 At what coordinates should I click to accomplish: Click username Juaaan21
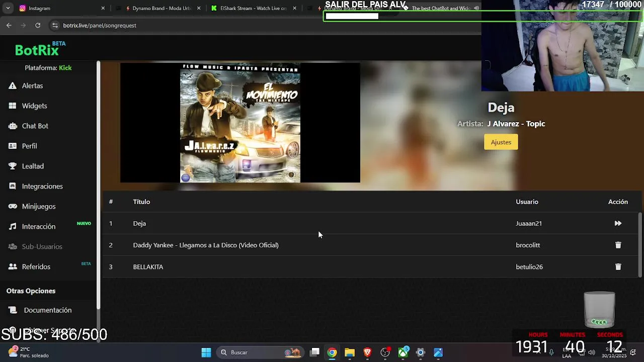(x=529, y=223)
